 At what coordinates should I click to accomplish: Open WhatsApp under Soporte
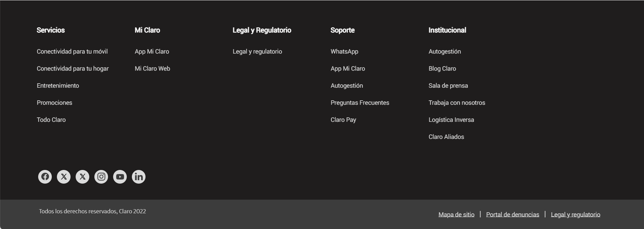344,52
